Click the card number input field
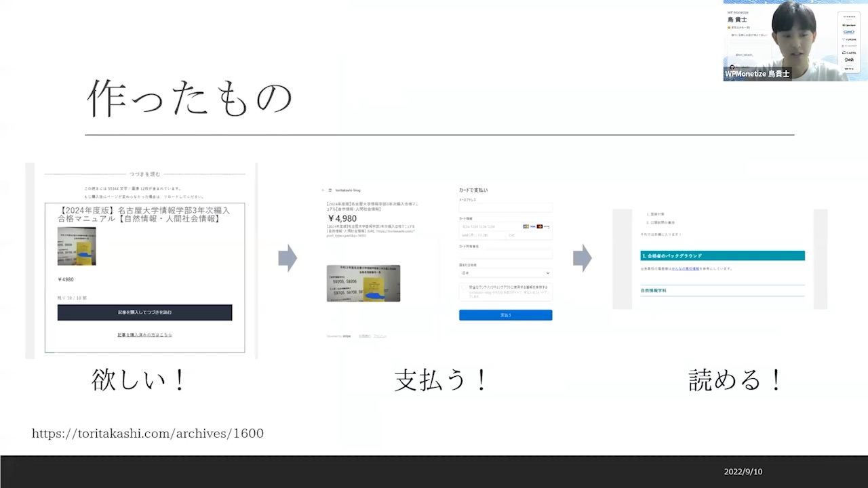Viewport: 868px width, 488px height. pyautogui.click(x=488, y=226)
